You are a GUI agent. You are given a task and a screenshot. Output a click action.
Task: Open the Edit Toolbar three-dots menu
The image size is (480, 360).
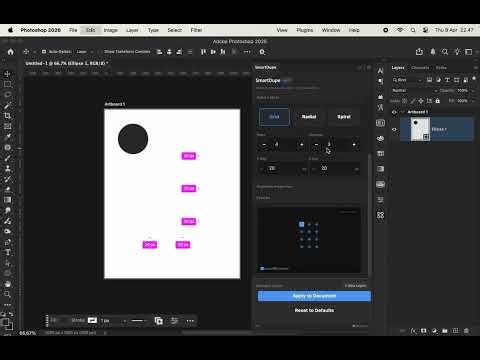[7, 305]
